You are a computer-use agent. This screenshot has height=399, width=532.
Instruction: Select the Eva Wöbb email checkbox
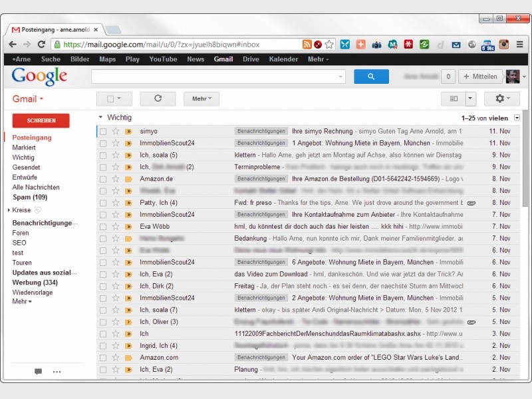[103, 227]
